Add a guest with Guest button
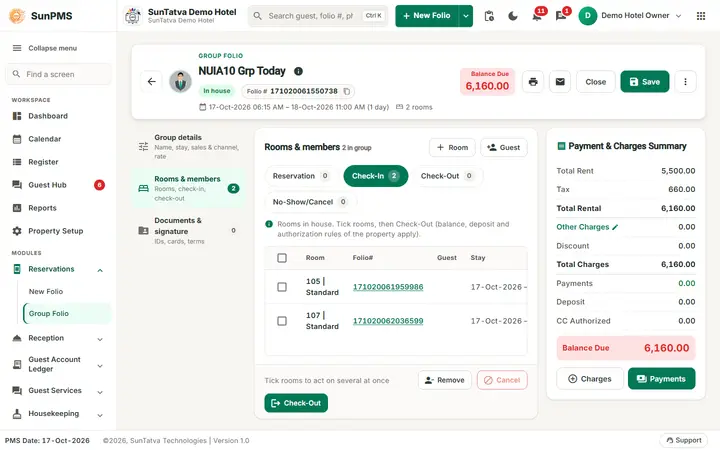 (503, 147)
